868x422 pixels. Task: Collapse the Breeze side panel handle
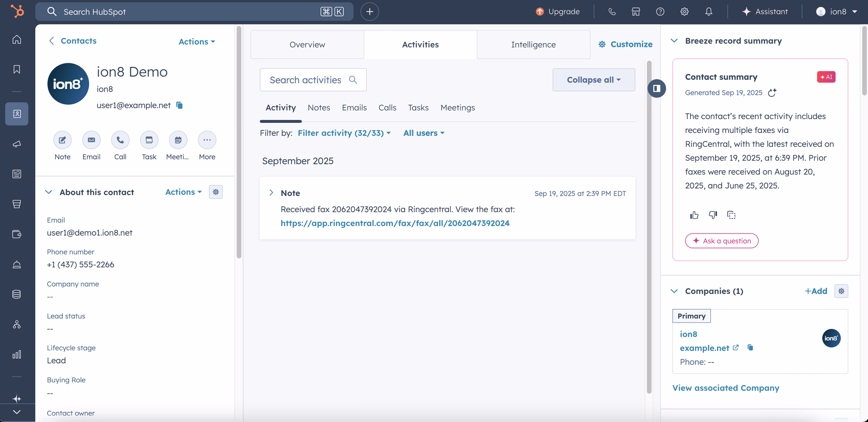coord(657,88)
